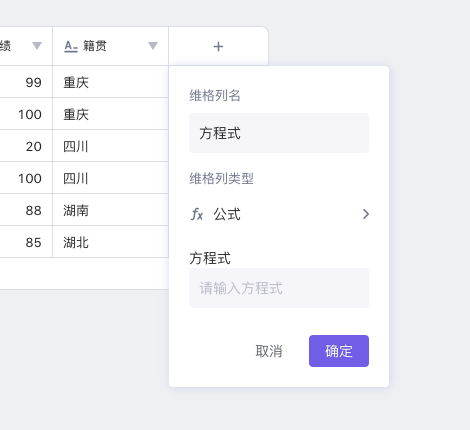Screen dimensions: 470x430
Task: Select the first 重庆 cell
Action: click(110, 82)
